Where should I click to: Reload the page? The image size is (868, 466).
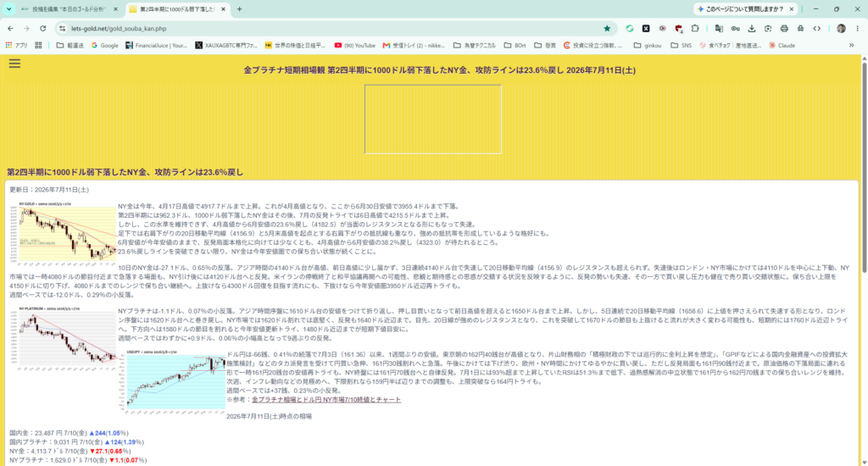click(x=42, y=28)
